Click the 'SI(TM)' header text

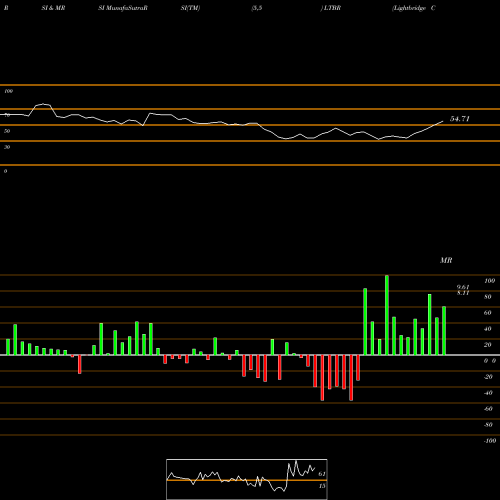(190, 8)
